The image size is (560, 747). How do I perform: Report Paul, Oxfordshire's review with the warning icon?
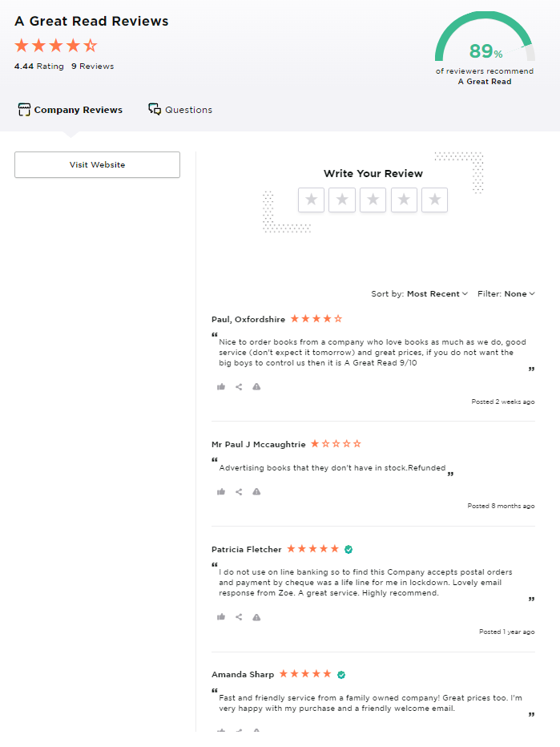[256, 386]
